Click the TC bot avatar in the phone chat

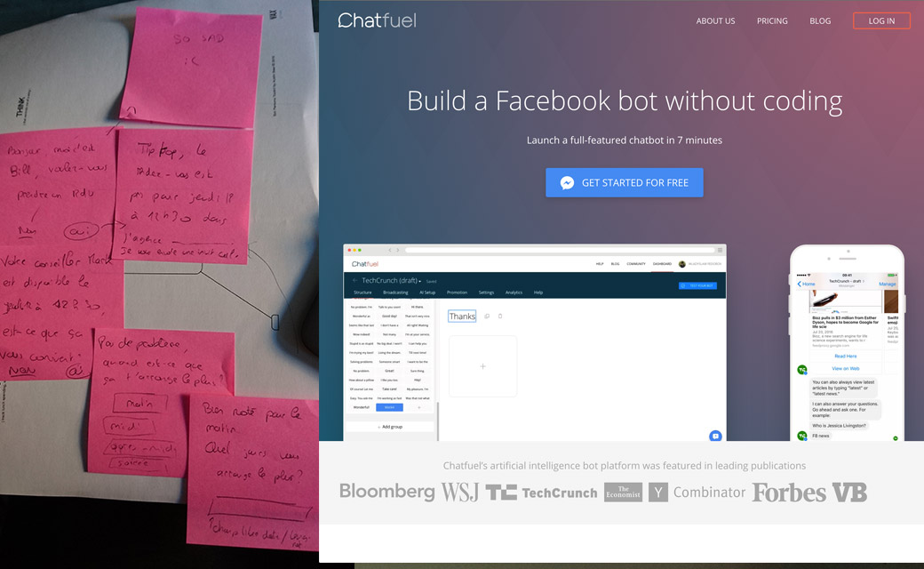coord(802,368)
